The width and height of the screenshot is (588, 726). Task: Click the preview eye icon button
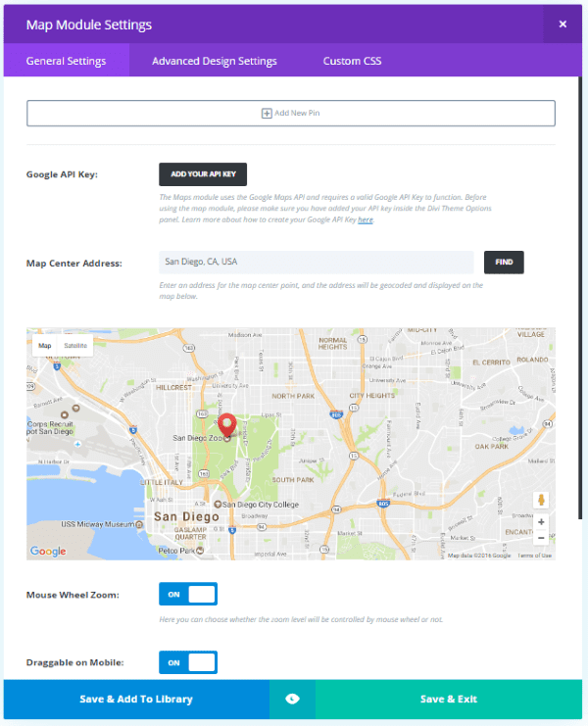292,700
